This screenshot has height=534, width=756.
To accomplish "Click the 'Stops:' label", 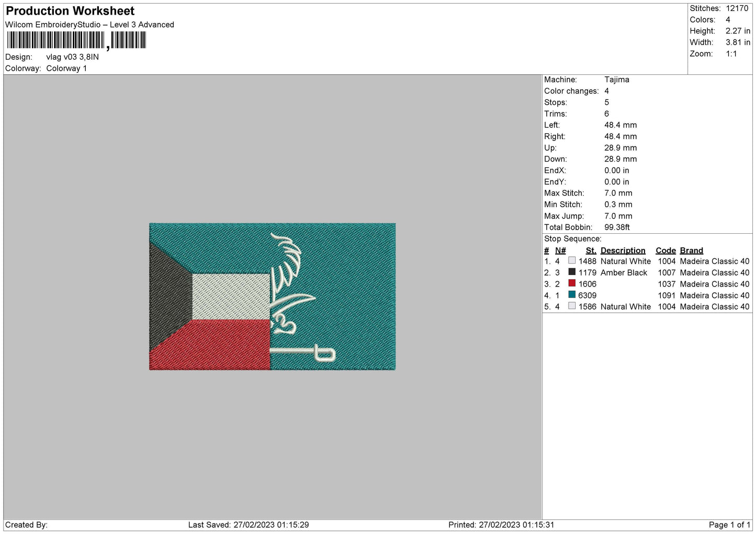I will (556, 103).
